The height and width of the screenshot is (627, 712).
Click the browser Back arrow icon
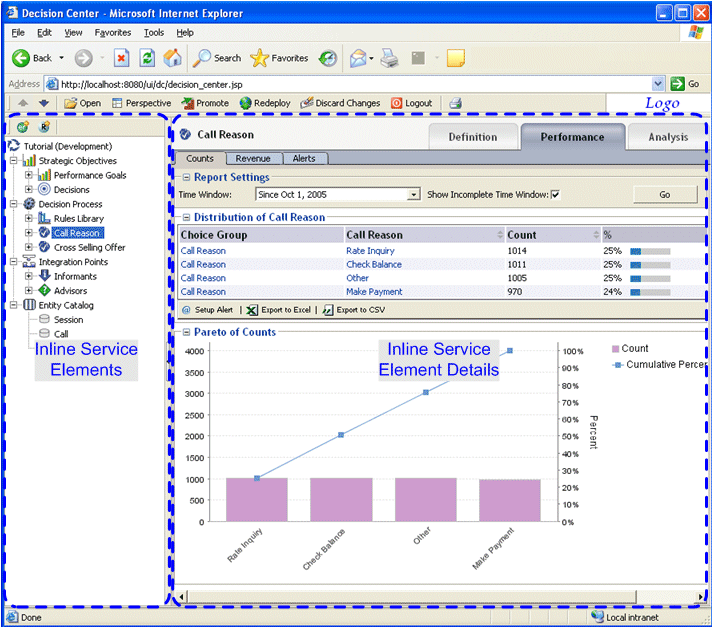pyautogui.click(x=20, y=58)
